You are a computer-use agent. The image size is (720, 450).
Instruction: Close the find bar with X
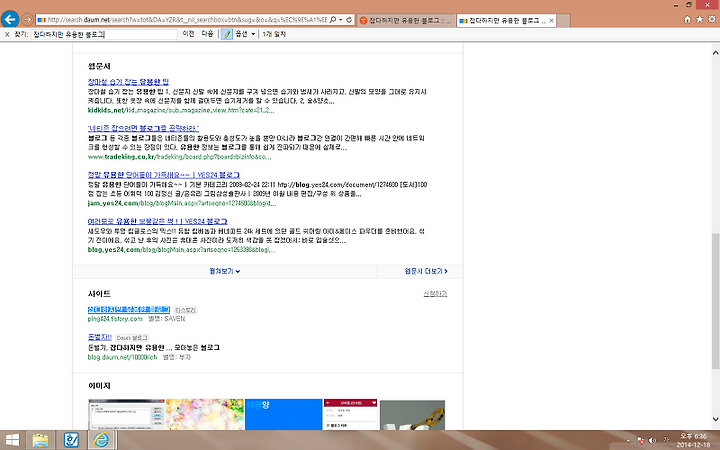(7, 34)
